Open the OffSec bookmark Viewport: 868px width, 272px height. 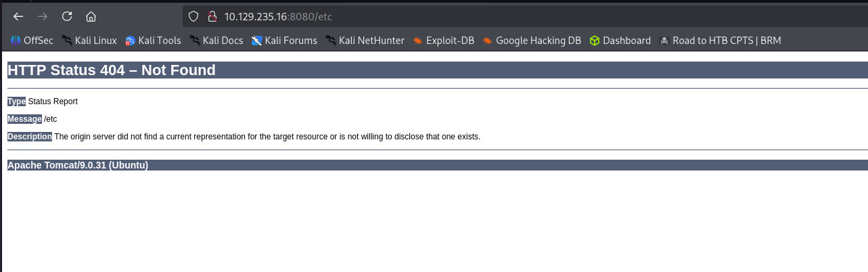point(32,41)
